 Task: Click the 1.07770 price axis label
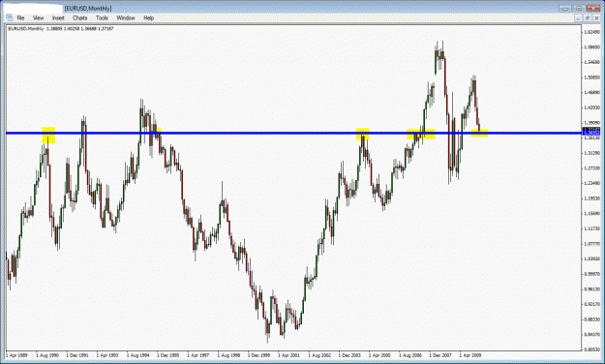point(592,244)
